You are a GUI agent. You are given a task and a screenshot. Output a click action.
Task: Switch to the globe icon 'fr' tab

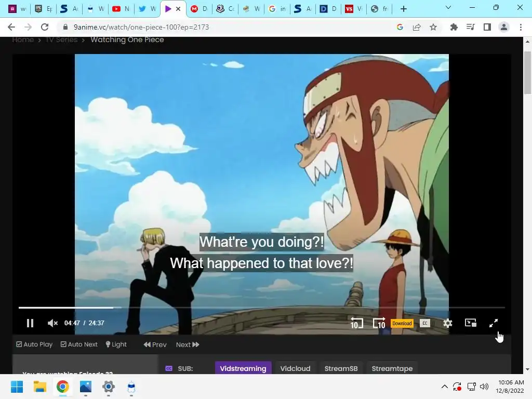pos(380,9)
